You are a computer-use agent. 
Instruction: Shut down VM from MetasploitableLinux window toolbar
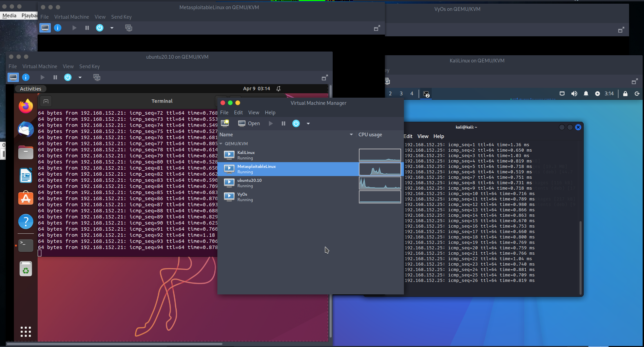pos(100,28)
